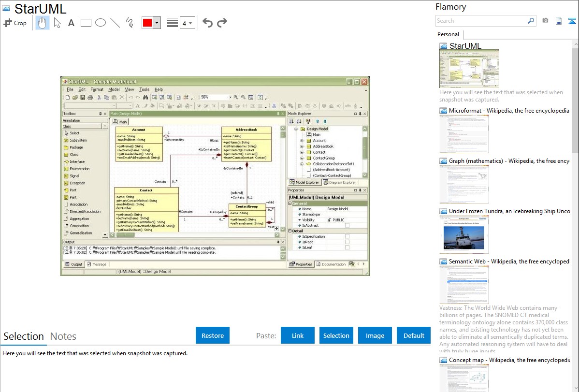This screenshot has height=392, width=579.
Task: Click the Restore button
Action: [x=213, y=335]
